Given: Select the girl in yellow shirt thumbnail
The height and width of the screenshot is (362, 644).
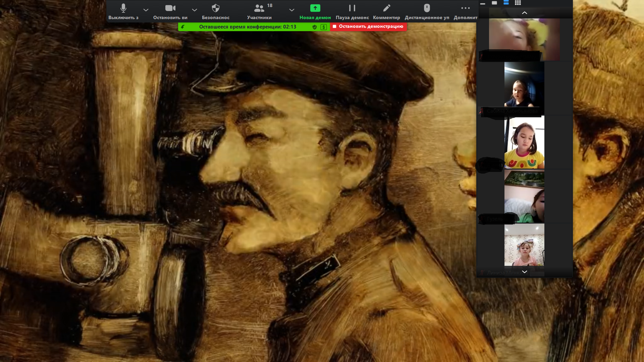Looking at the screenshot, I should click(524, 142).
